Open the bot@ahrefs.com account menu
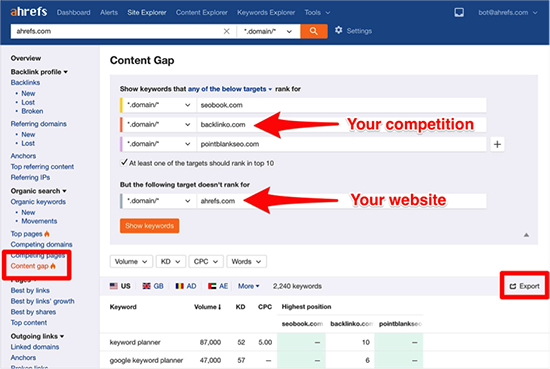550x369 pixels. 508,13
